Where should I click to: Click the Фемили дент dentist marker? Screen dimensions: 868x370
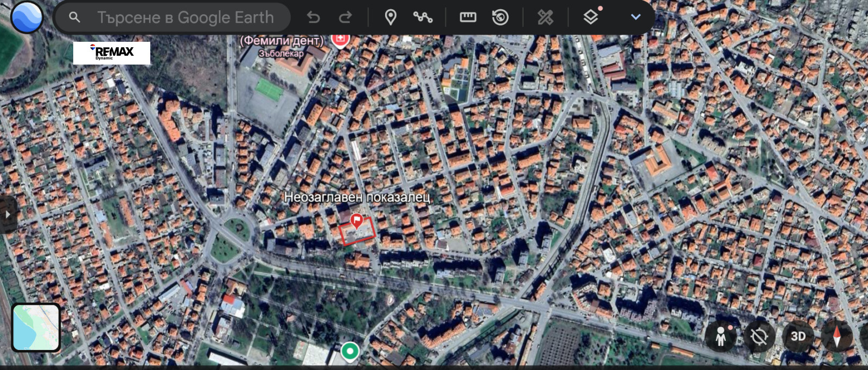tap(340, 40)
